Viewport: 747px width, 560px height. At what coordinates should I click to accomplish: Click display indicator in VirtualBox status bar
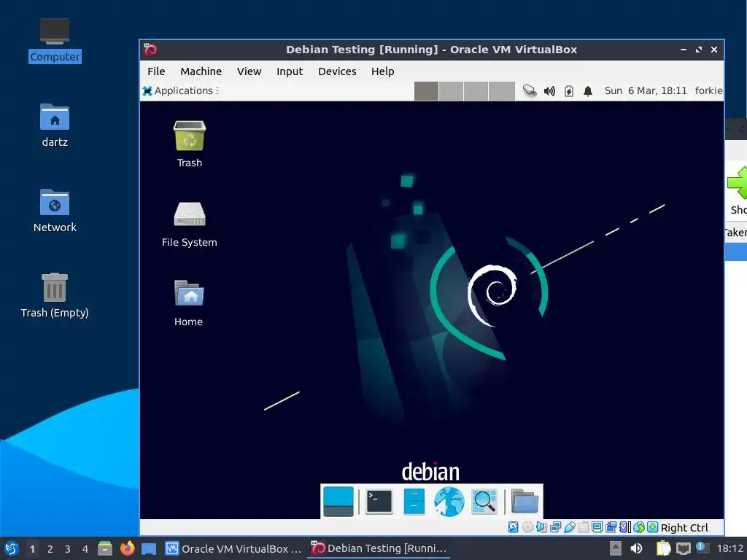(x=597, y=527)
